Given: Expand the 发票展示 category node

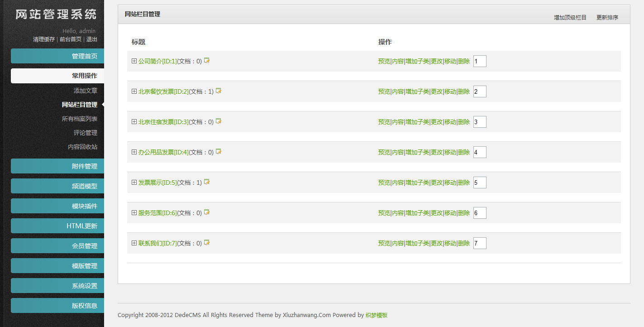Looking at the screenshot, I should click(x=134, y=182).
